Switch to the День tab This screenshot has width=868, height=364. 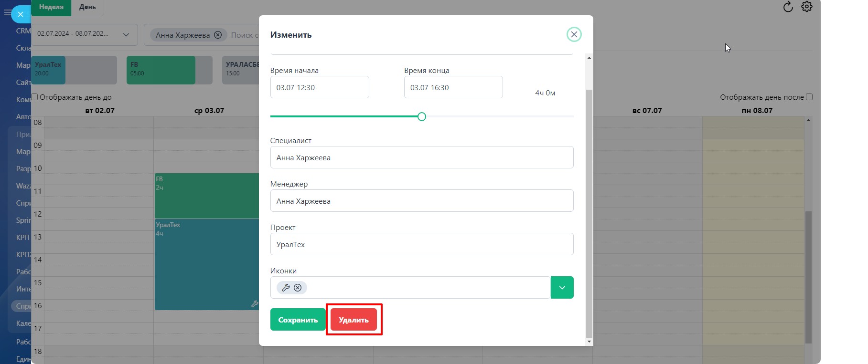tap(87, 7)
